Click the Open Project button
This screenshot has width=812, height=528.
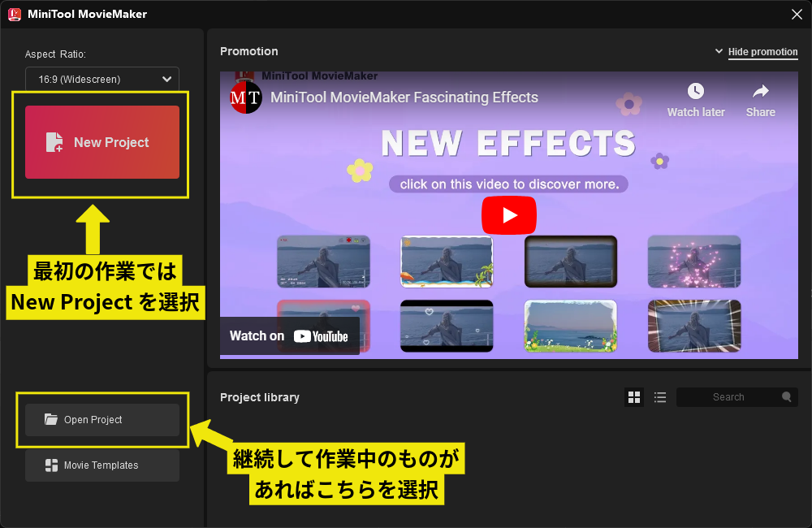pos(102,420)
